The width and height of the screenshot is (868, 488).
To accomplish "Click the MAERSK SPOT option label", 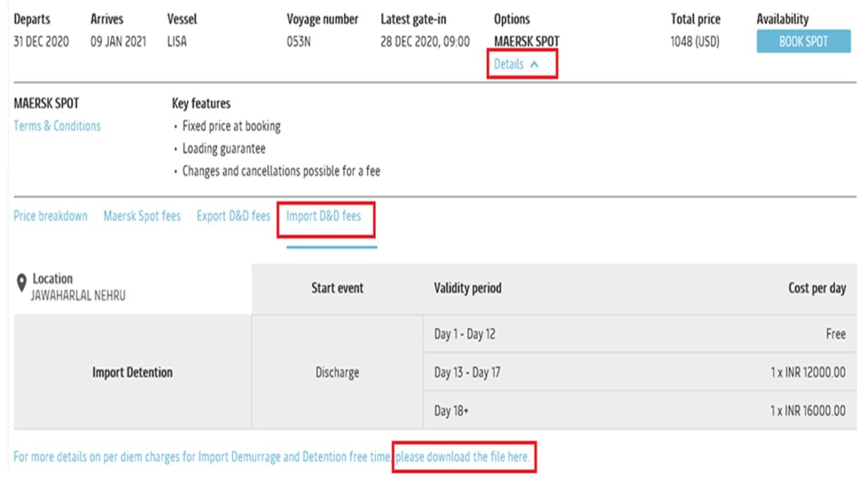I will (526, 41).
